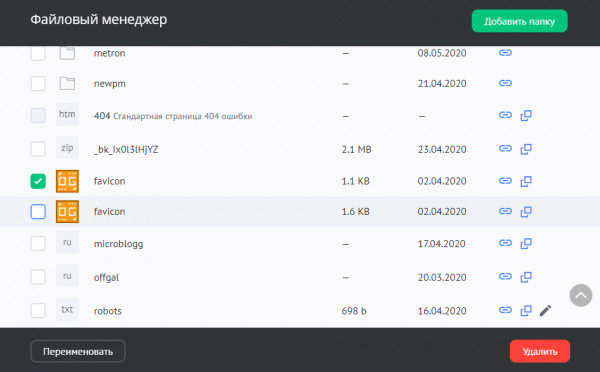Open the orange favicon thumbnail, 1.1 KB
This screenshot has height=372, width=600.
67,181
